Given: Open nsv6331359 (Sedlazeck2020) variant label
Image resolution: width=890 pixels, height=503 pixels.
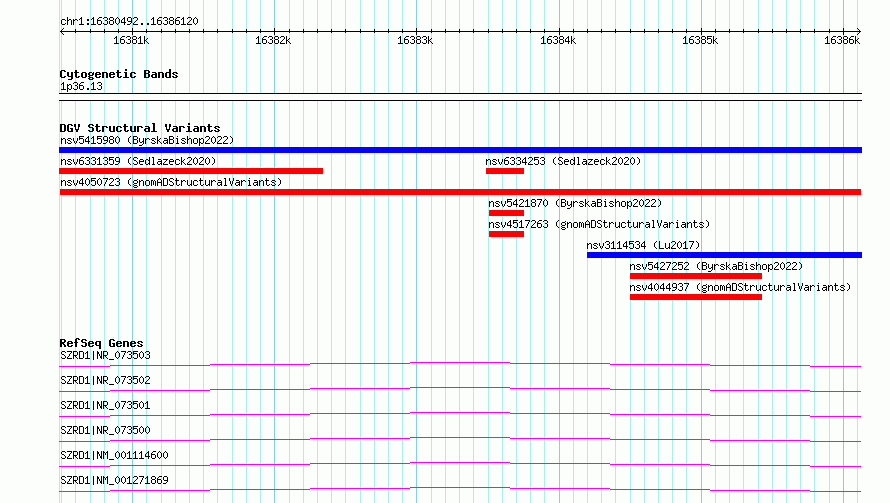Looking at the screenshot, I should click(x=138, y=161).
